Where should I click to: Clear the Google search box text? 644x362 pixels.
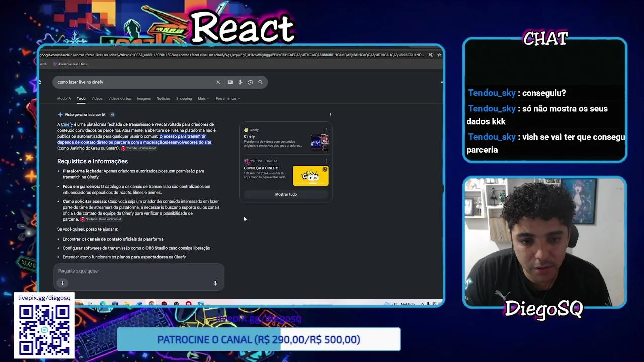coord(218,82)
